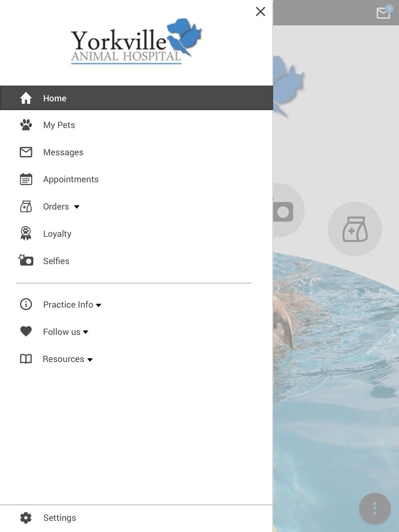This screenshot has width=399, height=532.
Task: Click the Practice Info label
Action: click(x=68, y=305)
